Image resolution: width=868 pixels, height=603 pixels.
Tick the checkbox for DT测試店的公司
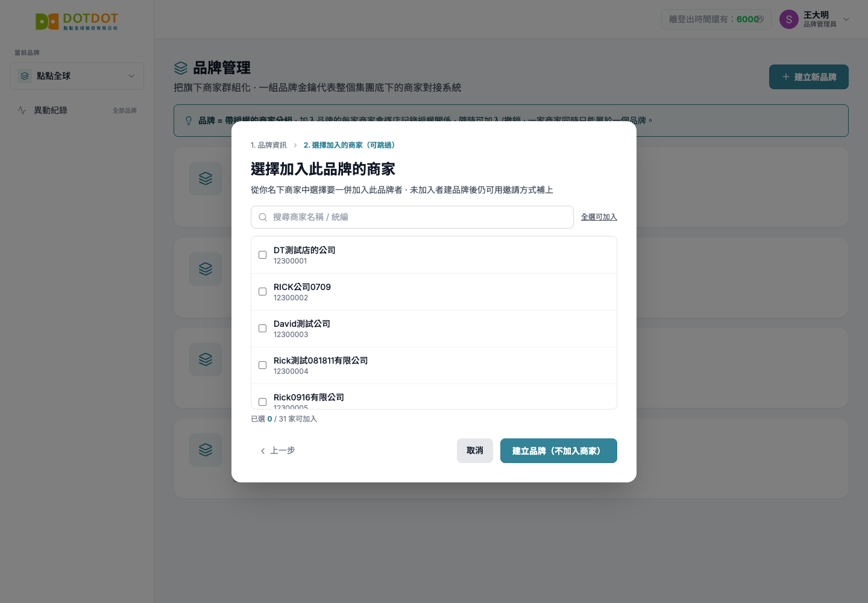click(262, 255)
